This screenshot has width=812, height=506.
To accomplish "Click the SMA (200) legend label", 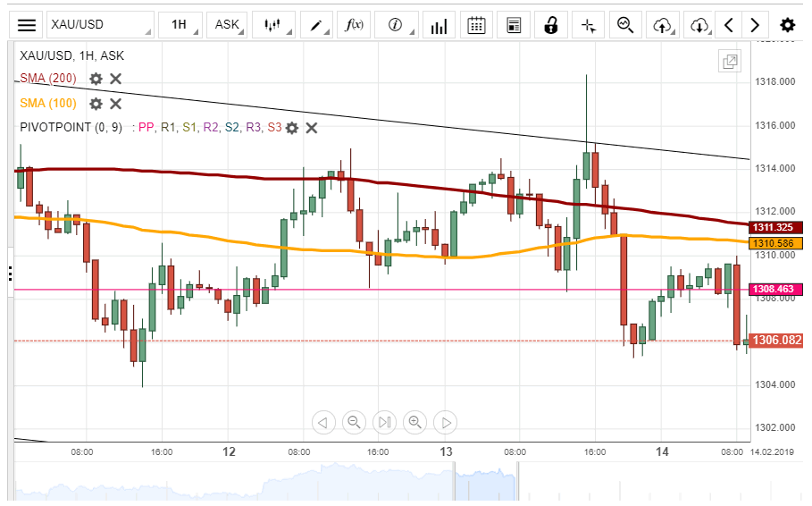I will click(x=48, y=79).
